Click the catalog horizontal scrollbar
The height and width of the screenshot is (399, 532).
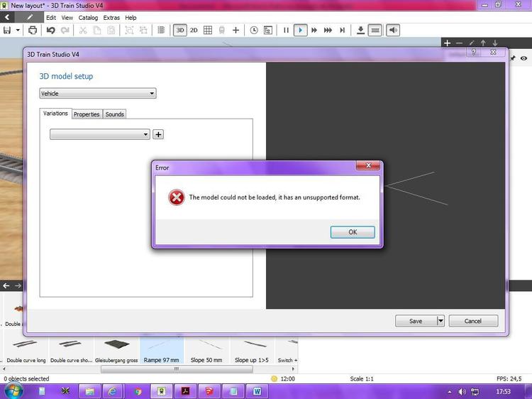click(177, 369)
